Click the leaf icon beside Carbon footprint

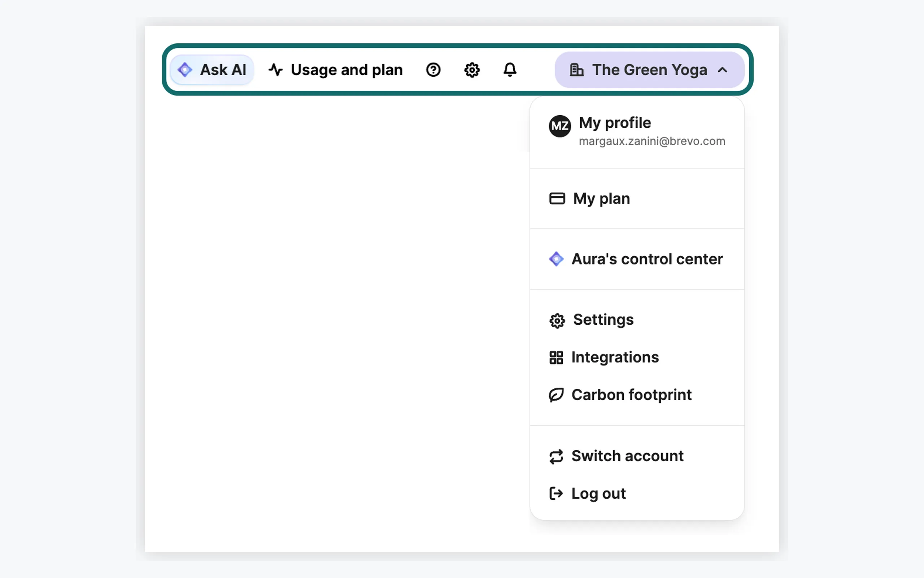(556, 395)
